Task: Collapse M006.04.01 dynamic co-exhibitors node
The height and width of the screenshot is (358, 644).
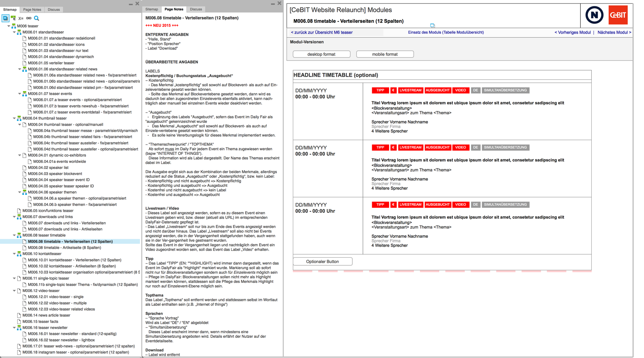Action: click(x=19, y=155)
